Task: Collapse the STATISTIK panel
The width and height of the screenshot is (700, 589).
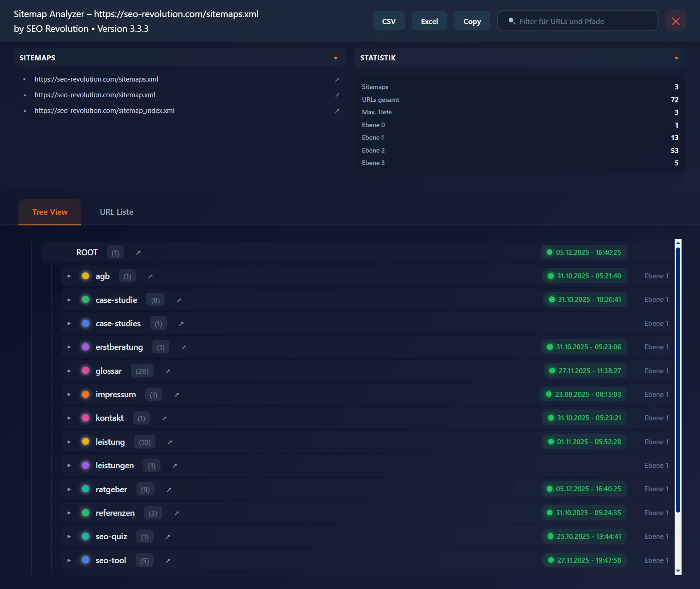Action: click(x=676, y=58)
